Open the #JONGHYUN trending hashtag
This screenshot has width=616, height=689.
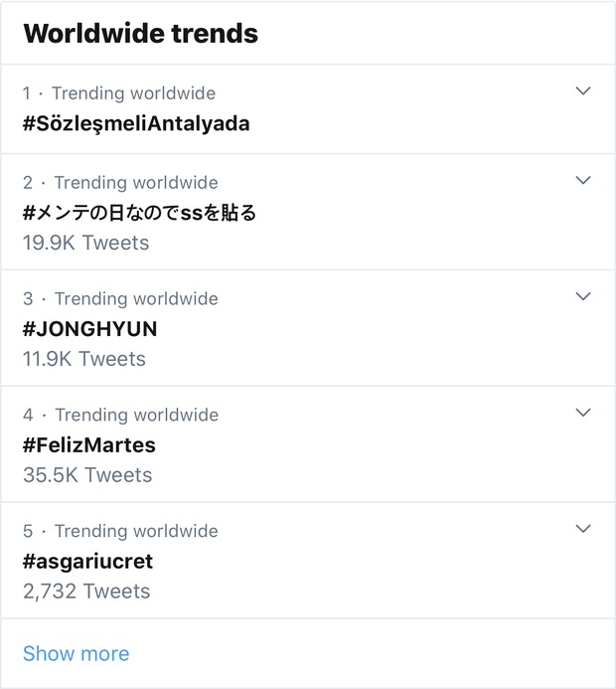(x=90, y=329)
